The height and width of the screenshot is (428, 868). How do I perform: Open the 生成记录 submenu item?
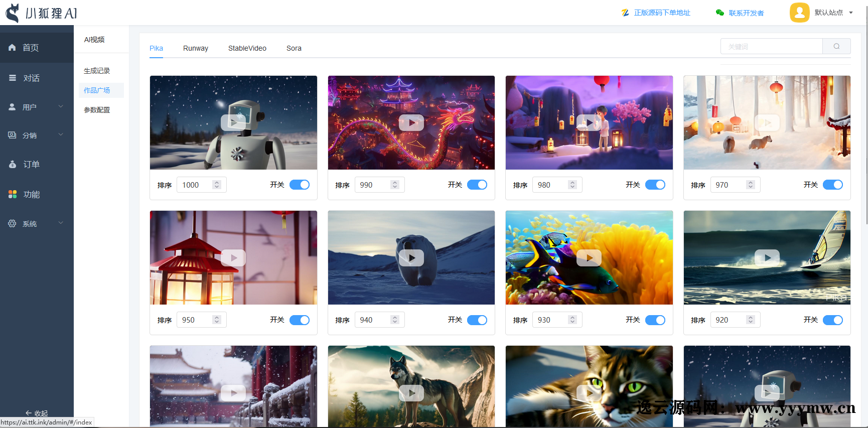pos(97,71)
